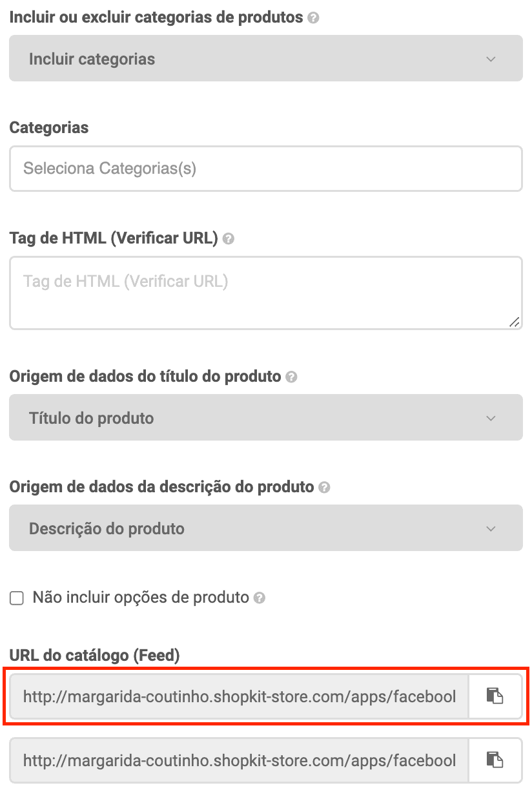This screenshot has height=792, width=532.
Task: Select the first catalog feed URL field
Action: coord(239,696)
